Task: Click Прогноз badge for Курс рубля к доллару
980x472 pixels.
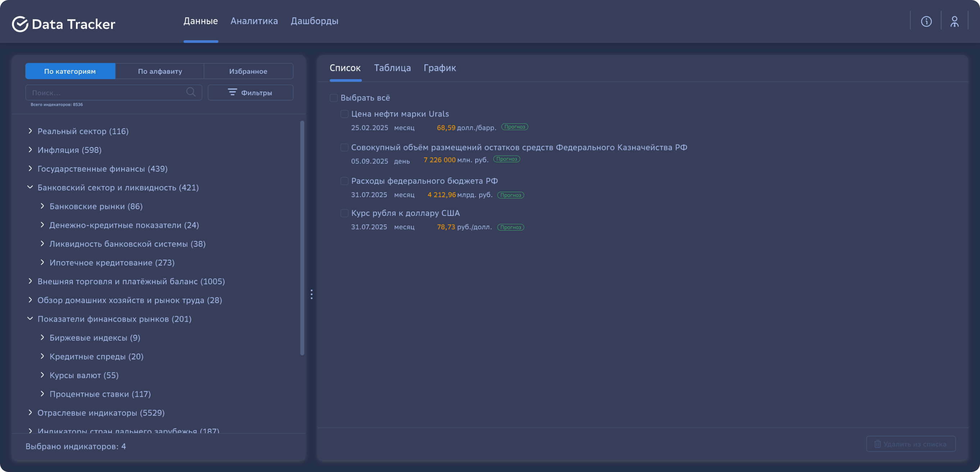Action: coord(511,227)
